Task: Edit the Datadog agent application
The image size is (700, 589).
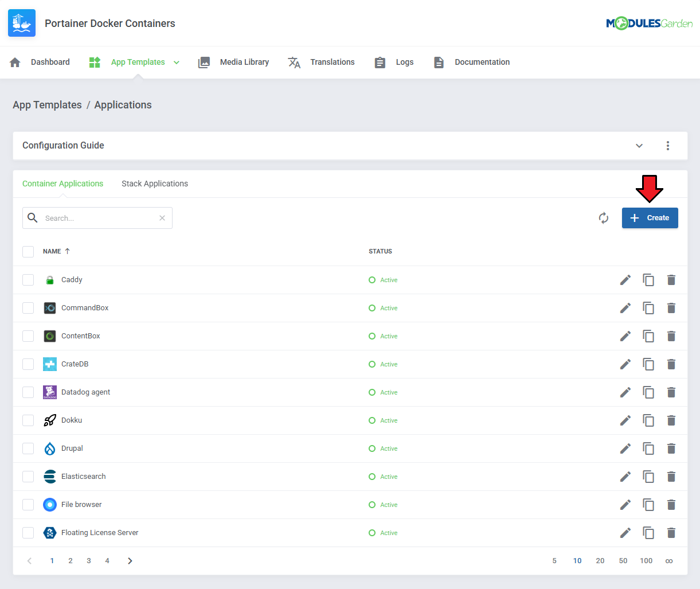Action: 625,392
